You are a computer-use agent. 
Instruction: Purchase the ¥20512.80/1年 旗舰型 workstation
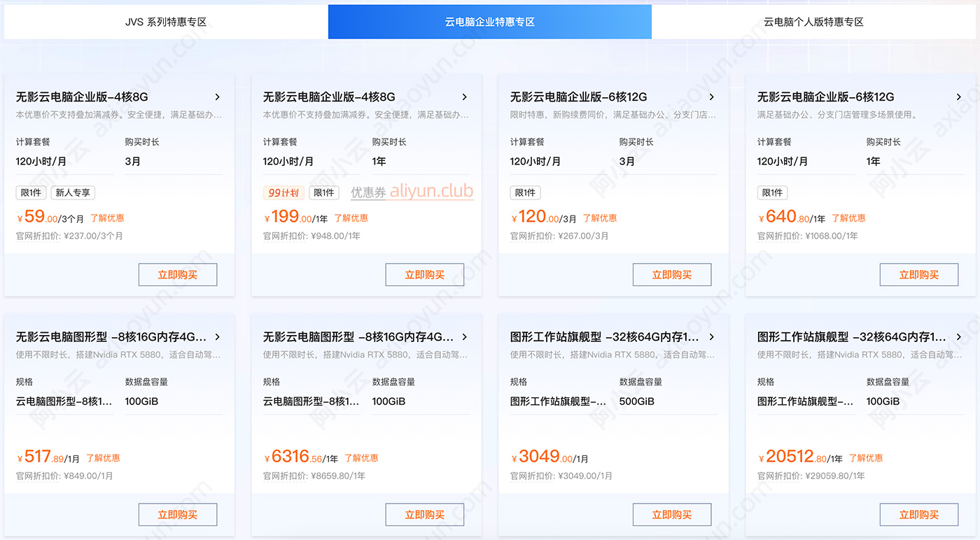click(919, 515)
